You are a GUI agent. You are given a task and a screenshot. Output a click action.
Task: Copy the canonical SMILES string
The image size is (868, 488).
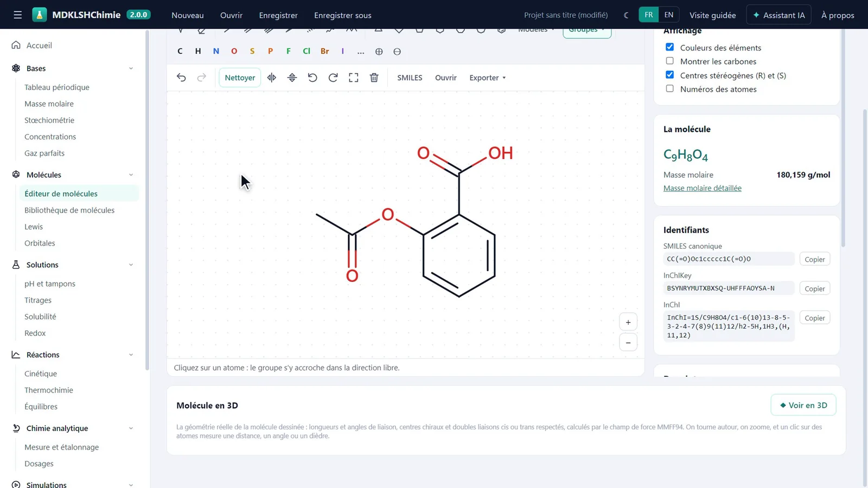click(x=815, y=259)
